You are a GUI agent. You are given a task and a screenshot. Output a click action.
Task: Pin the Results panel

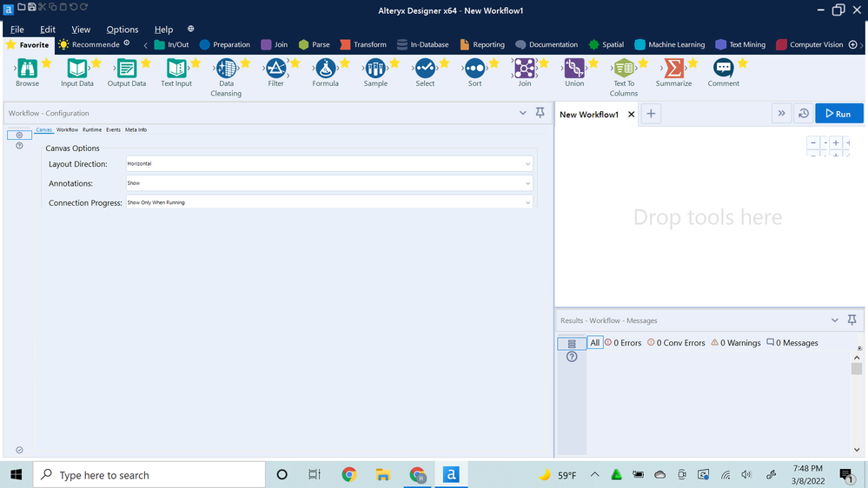852,320
